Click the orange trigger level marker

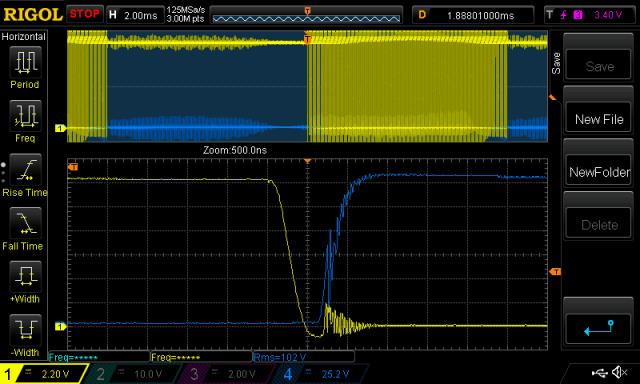click(x=555, y=271)
